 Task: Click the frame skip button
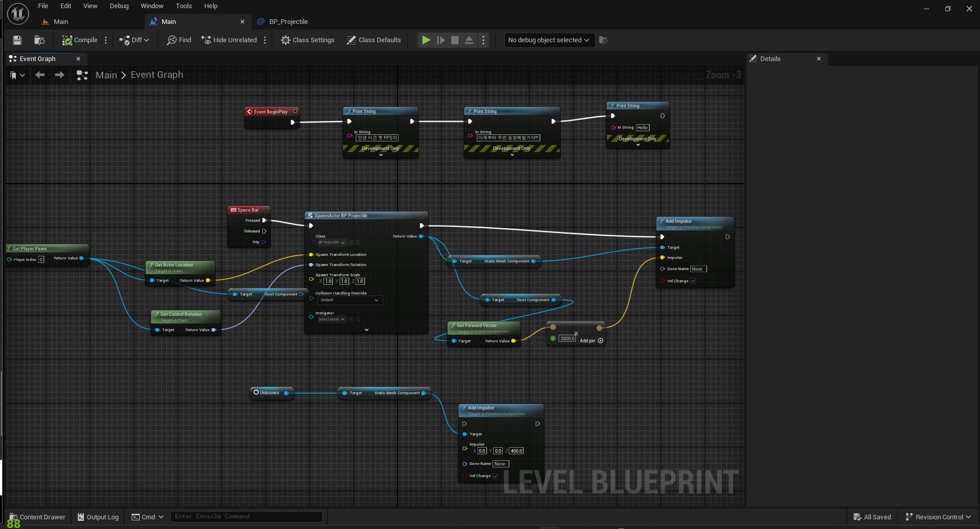(x=441, y=40)
